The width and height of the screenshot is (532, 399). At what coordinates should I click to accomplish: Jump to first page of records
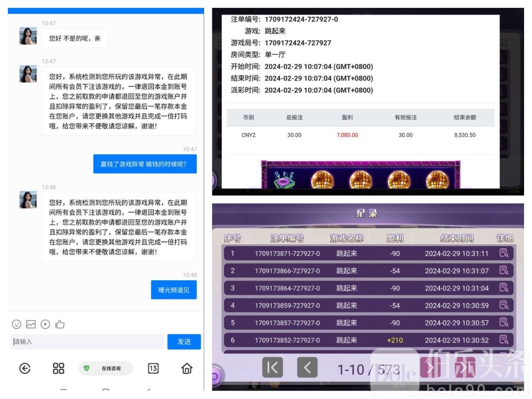pyautogui.click(x=272, y=367)
